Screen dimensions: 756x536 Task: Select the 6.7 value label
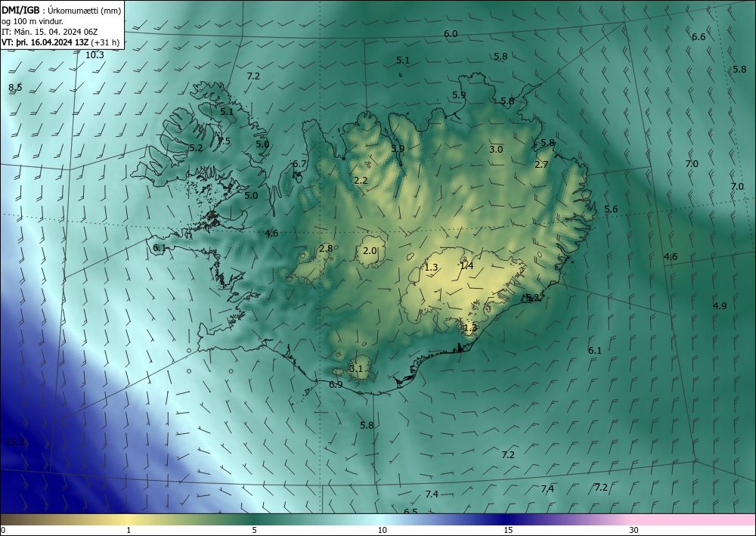point(299,164)
